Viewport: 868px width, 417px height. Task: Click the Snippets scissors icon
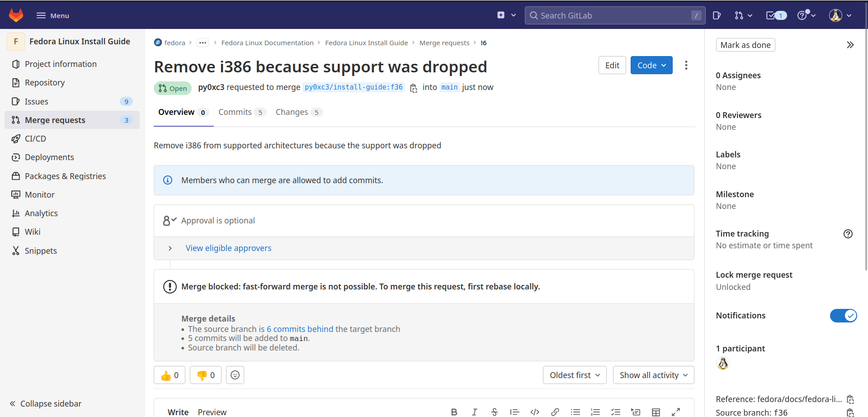(16, 251)
